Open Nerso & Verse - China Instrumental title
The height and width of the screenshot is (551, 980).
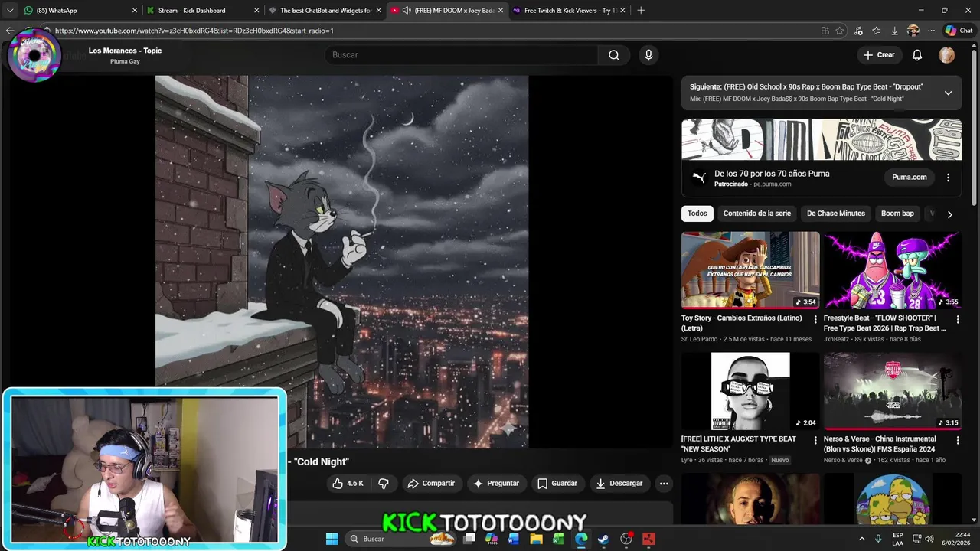[879, 444]
